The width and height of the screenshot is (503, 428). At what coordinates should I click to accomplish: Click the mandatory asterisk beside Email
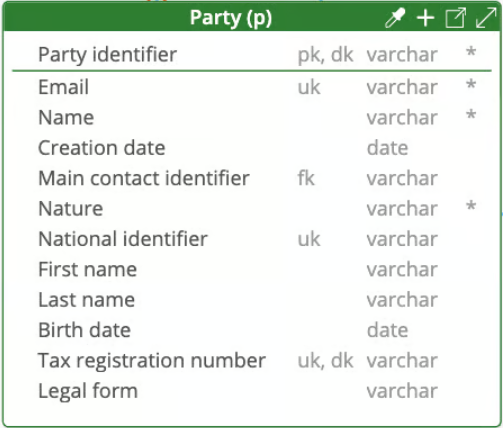pyautogui.click(x=471, y=85)
